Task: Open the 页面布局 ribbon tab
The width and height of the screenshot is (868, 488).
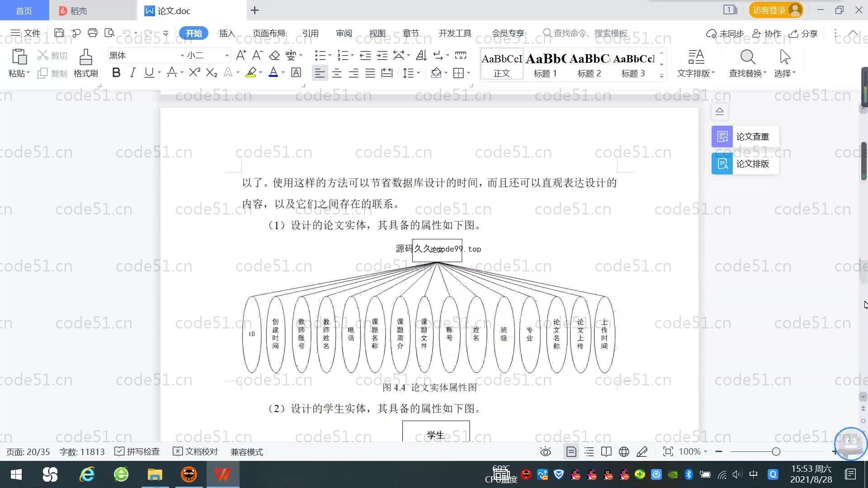Action: [269, 33]
